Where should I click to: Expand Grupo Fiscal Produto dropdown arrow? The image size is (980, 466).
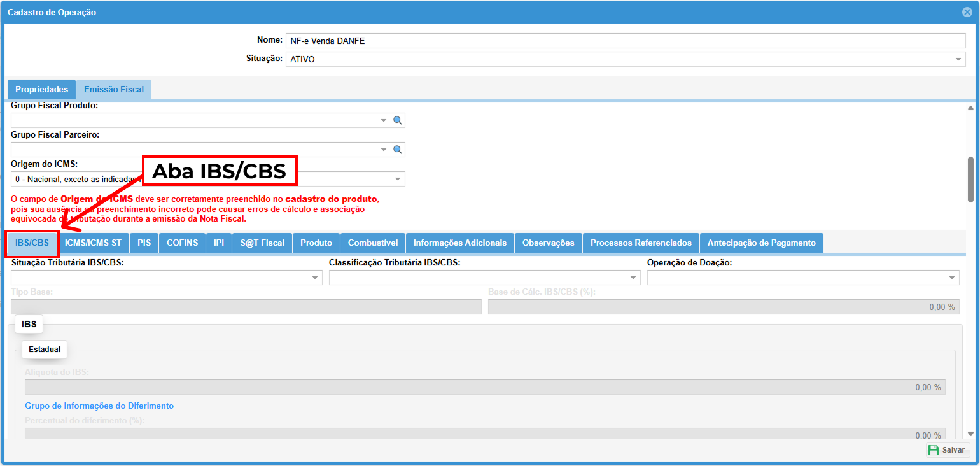pyautogui.click(x=384, y=120)
